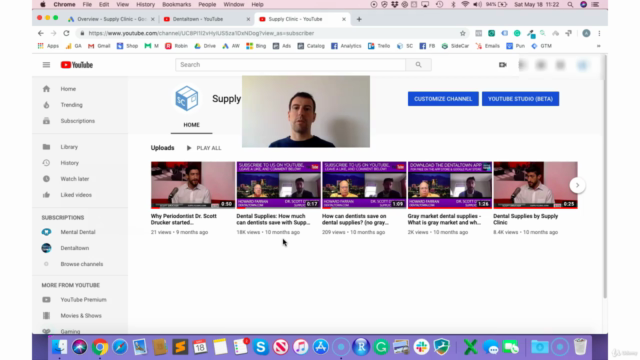Open the Gmail bookmark
The image size is (640, 360).
(99, 46)
